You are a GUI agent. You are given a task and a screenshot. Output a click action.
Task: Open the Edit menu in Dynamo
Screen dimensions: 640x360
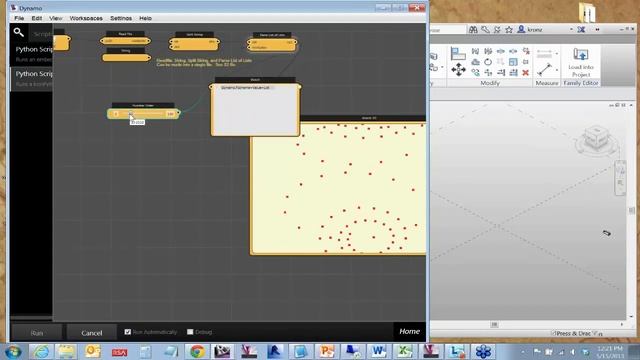pos(37,18)
